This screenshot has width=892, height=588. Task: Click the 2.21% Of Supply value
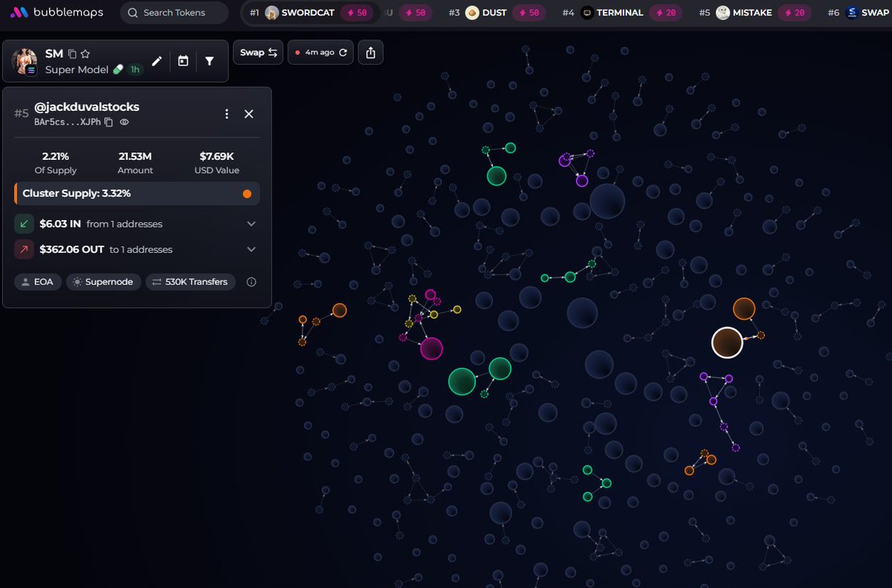click(x=56, y=157)
